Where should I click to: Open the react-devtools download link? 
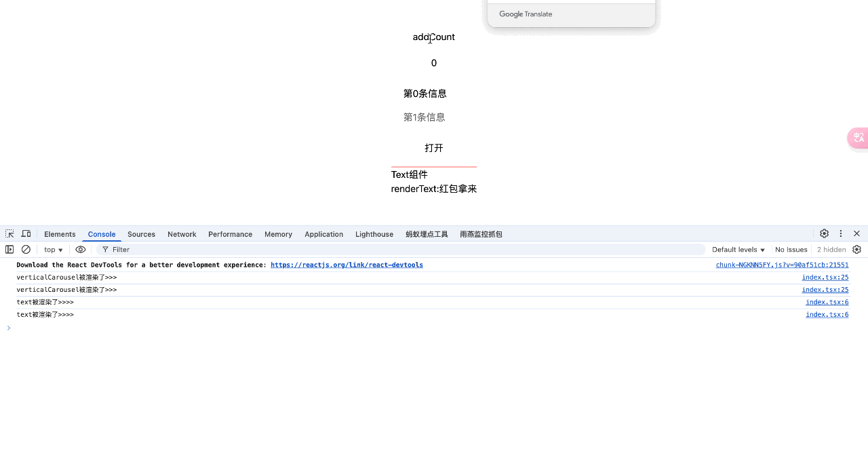click(347, 265)
